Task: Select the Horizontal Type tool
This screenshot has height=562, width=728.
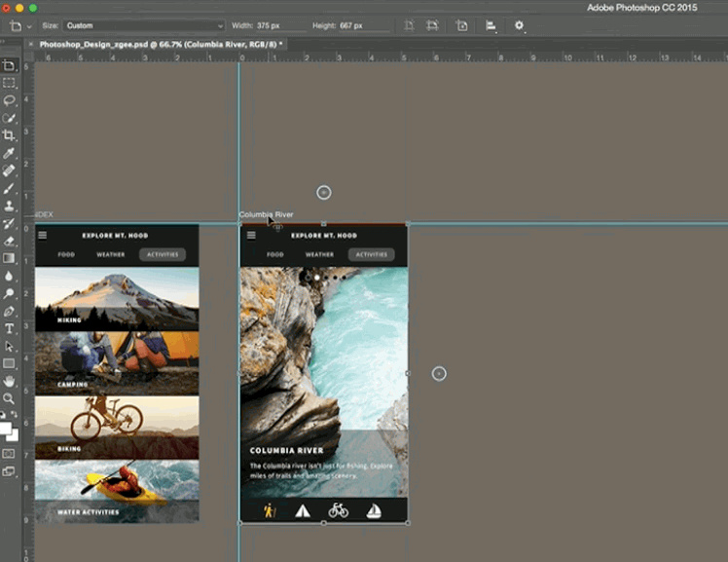Action: tap(10, 328)
